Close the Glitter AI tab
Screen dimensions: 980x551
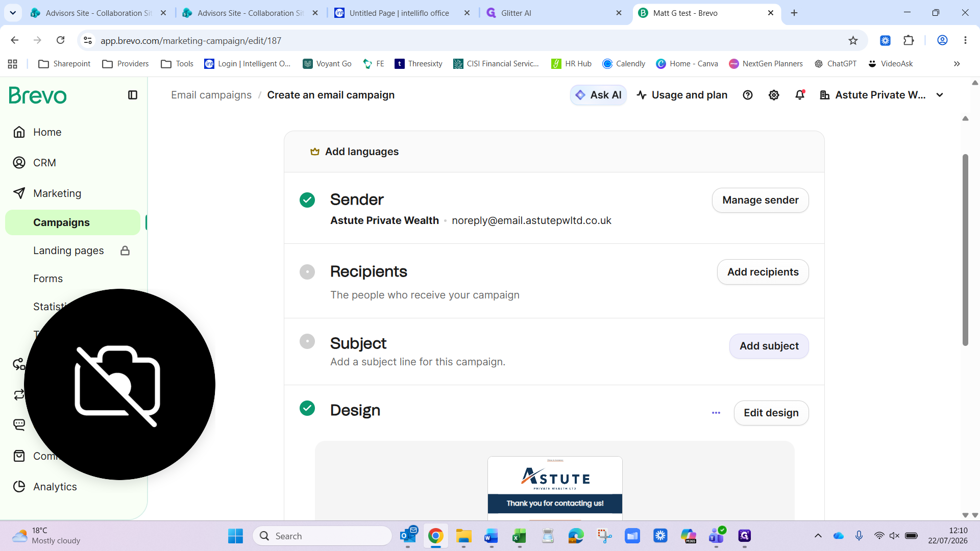pos(619,13)
